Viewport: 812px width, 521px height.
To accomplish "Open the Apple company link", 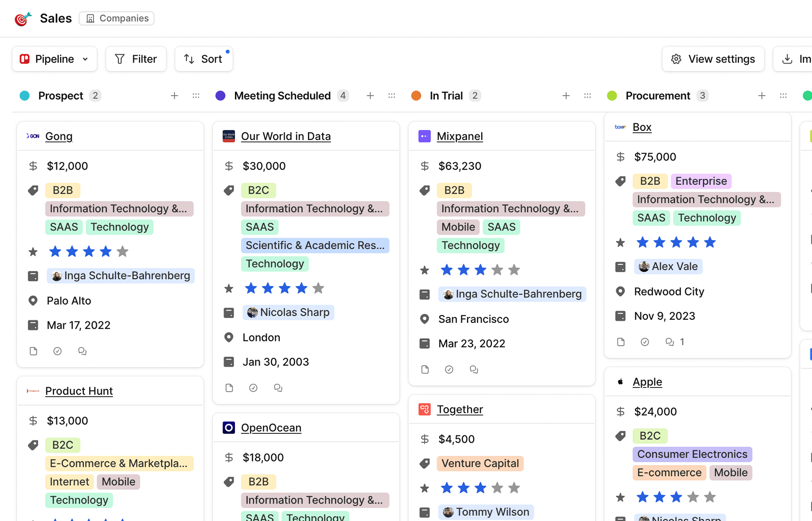I will point(647,382).
